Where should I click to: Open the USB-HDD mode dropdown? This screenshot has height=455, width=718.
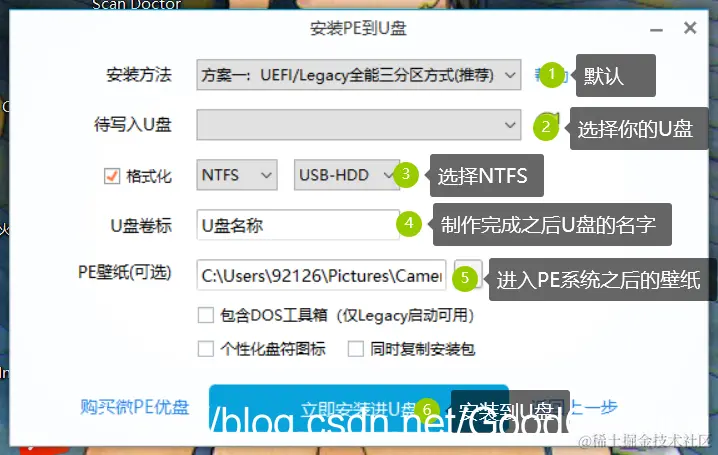click(x=347, y=175)
